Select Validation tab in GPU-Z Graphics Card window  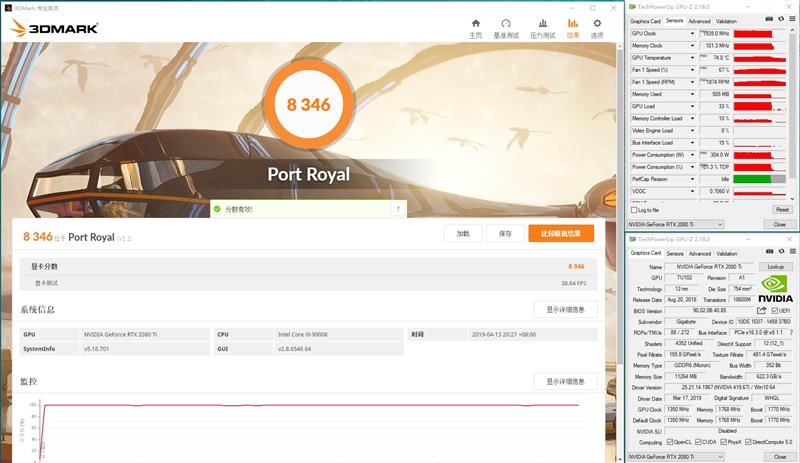coord(727,253)
